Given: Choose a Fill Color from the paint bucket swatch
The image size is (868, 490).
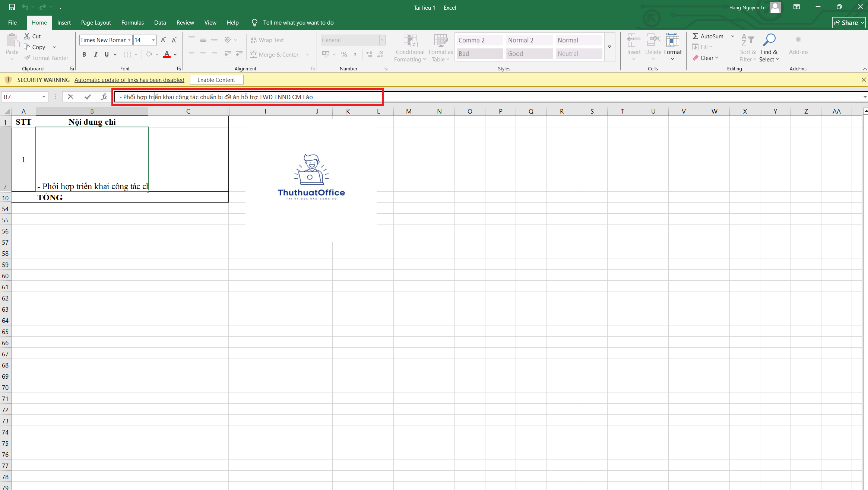Looking at the screenshot, I should tap(149, 54).
